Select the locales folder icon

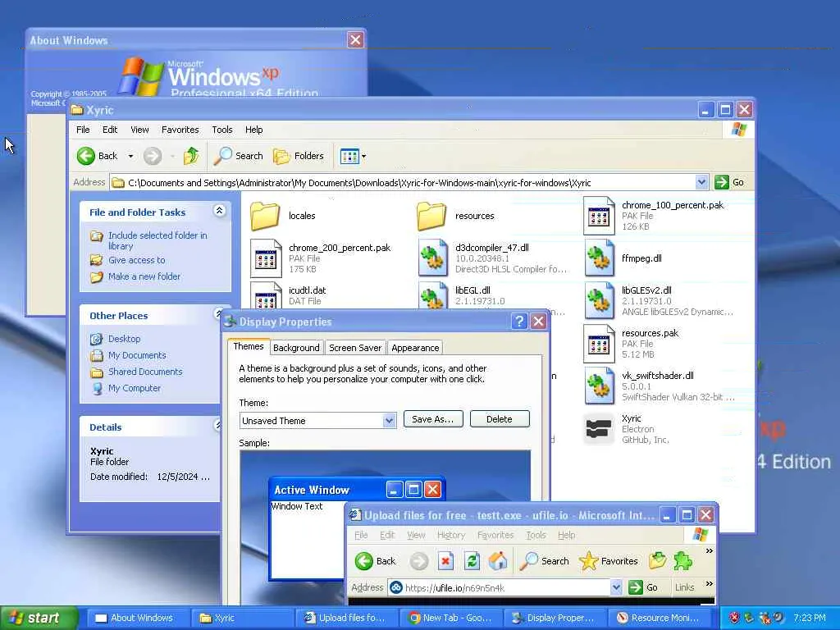(x=265, y=216)
